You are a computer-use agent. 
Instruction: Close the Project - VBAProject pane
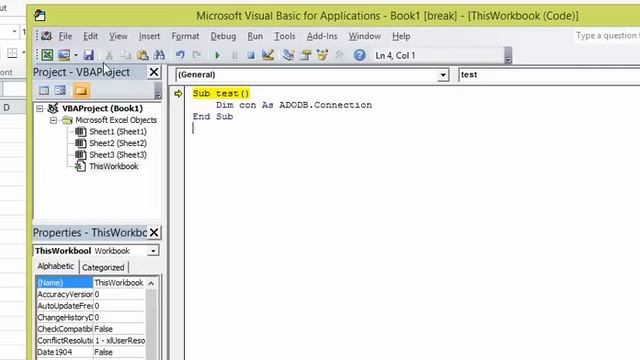click(154, 72)
